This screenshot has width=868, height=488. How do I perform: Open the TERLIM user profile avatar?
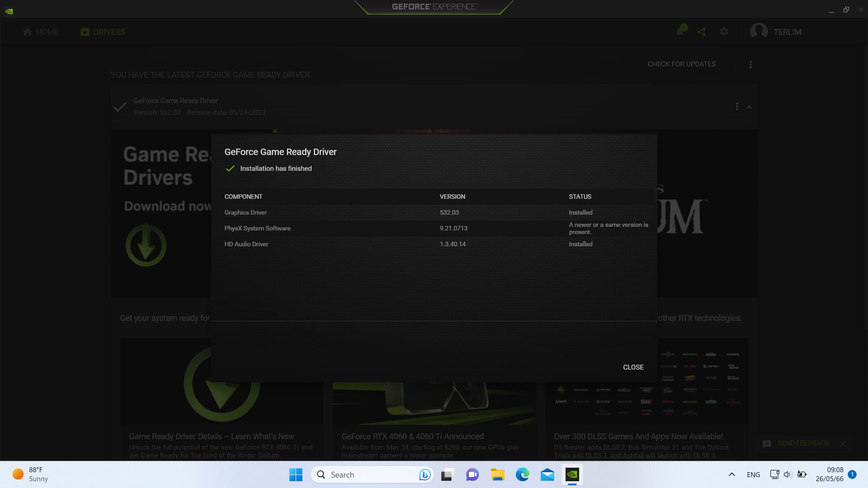click(759, 32)
